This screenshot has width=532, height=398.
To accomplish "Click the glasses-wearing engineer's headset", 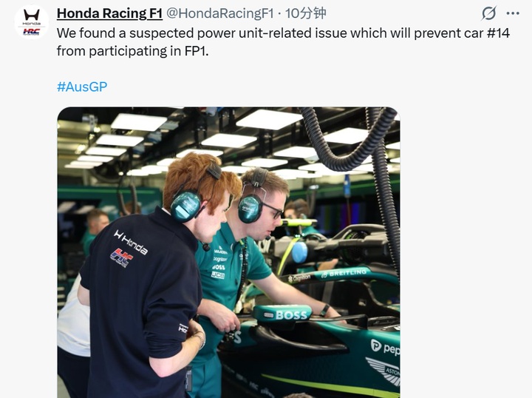I will click(250, 208).
